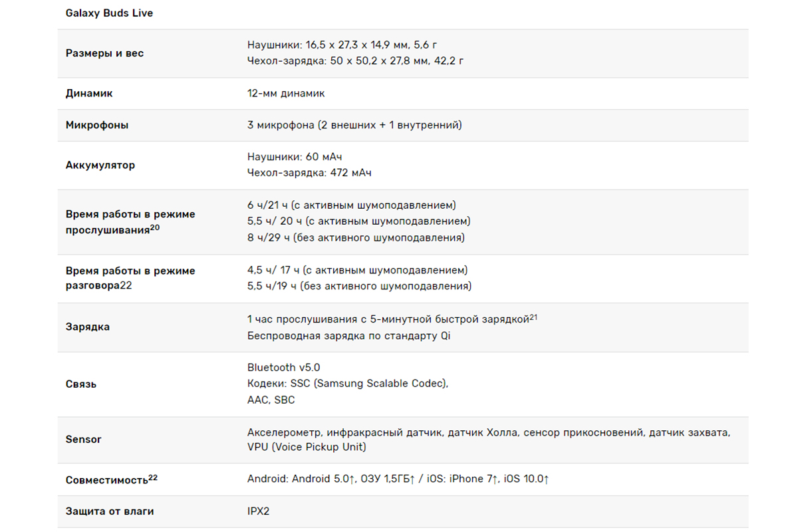The width and height of the screenshot is (798, 532).
Task: Select the 'Микрофоны' row label
Action: [x=97, y=125]
